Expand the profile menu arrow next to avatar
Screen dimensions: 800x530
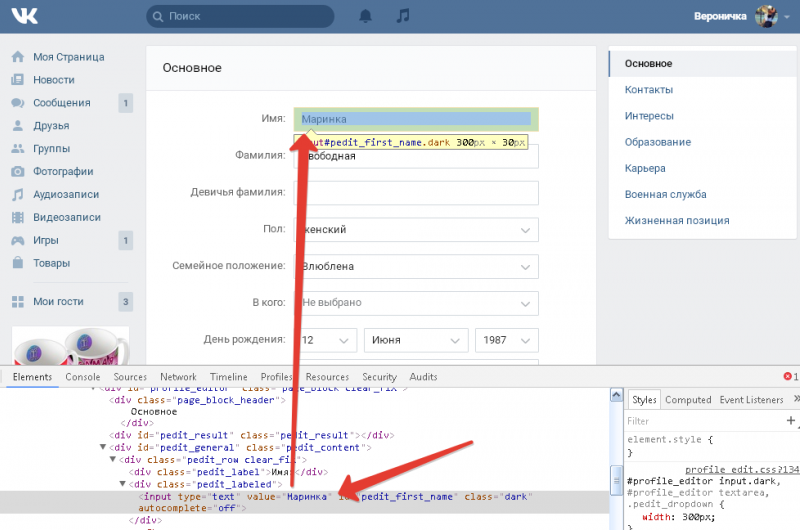787,17
